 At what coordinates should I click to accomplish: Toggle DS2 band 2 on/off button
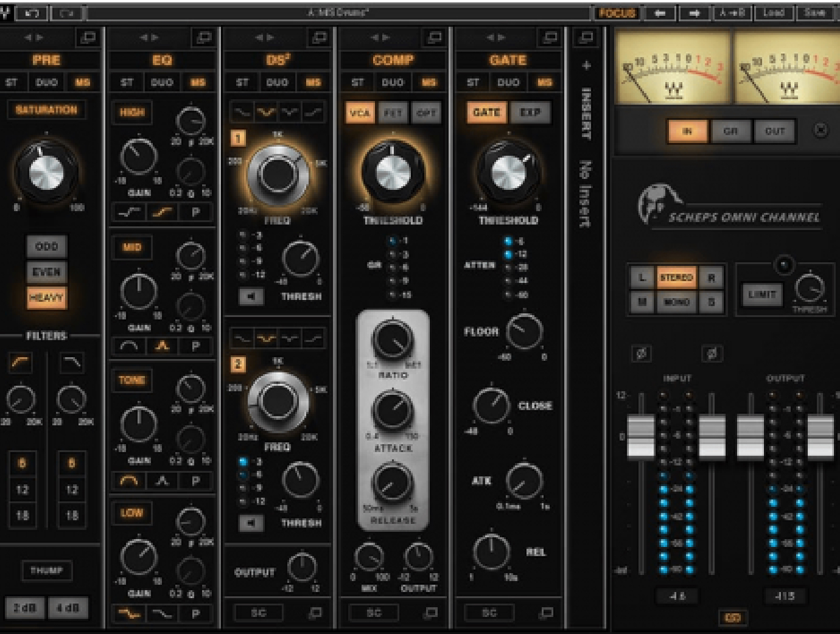pos(237,364)
